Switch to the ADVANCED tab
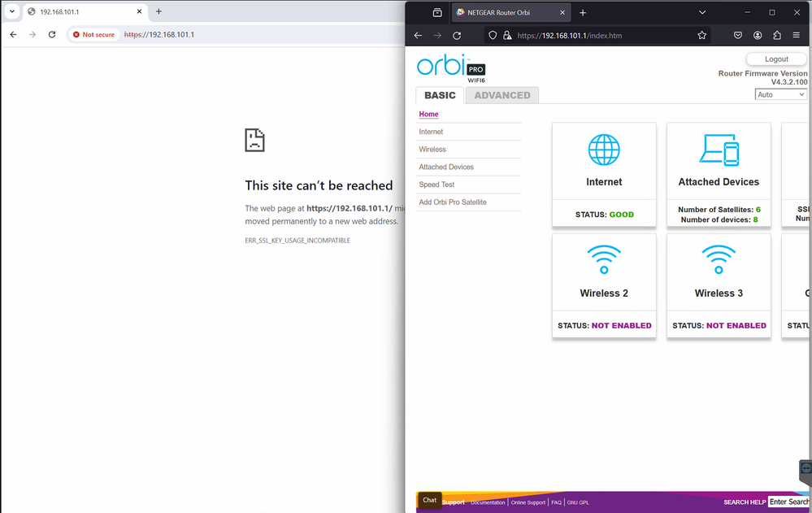The width and height of the screenshot is (812, 513). click(502, 95)
